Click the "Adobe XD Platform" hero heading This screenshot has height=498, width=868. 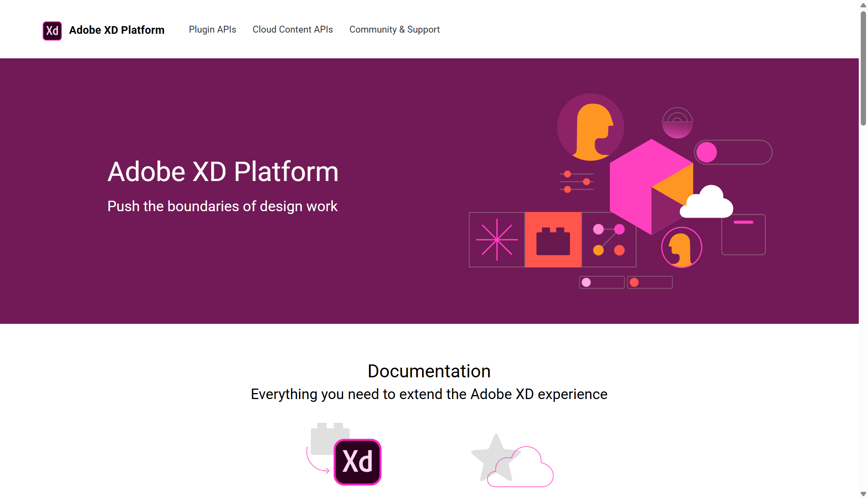[223, 172]
